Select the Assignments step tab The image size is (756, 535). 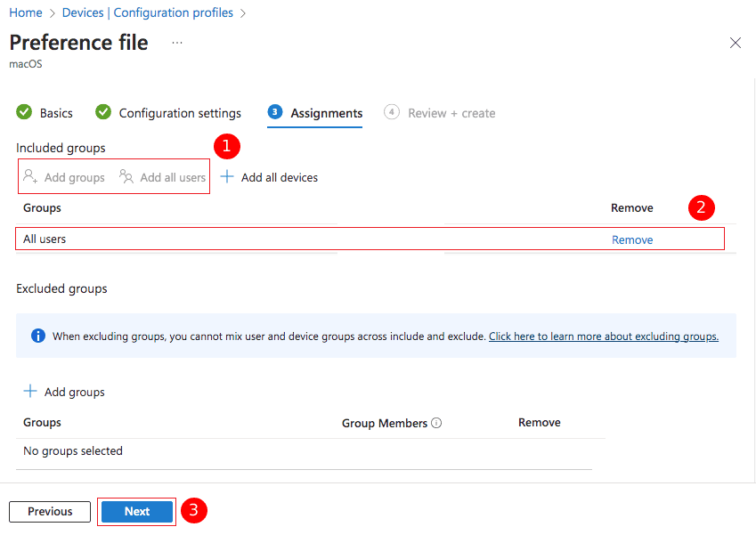(326, 113)
